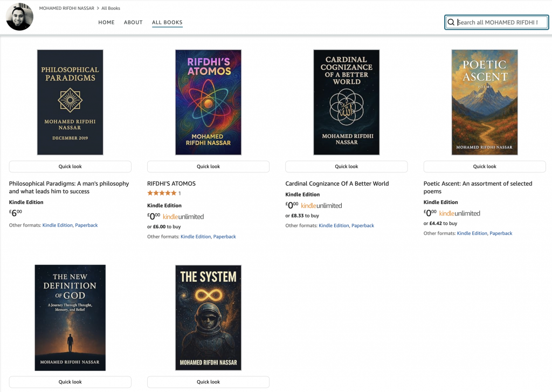Click The New Definition of God cover
Screen dimensions: 552x392
(x=70, y=318)
